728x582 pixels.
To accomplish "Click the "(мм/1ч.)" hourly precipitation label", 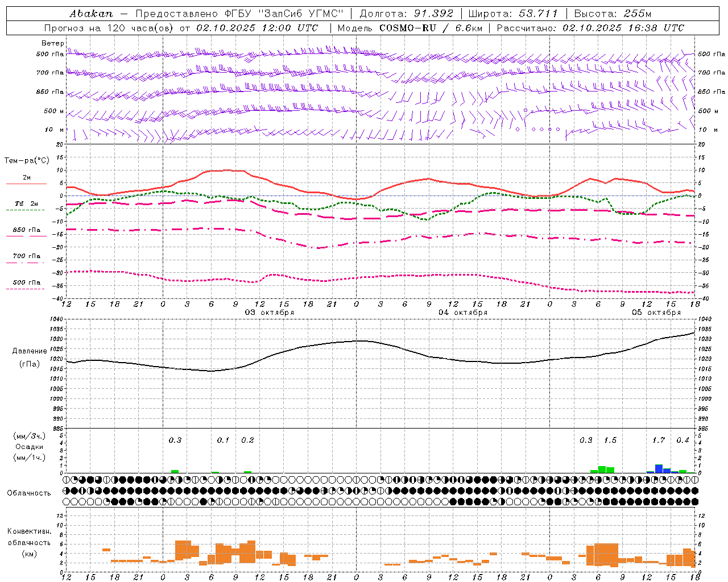I will pyautogui.click(x=29, y=458).
